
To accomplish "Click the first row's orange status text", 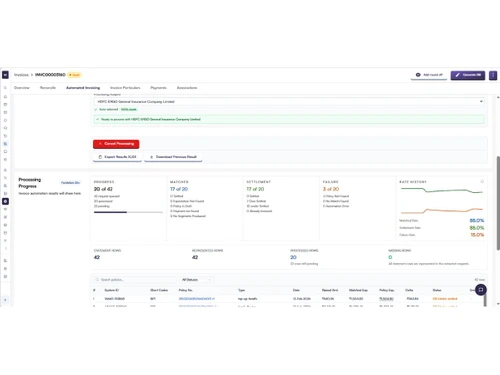I will point(445,299).
